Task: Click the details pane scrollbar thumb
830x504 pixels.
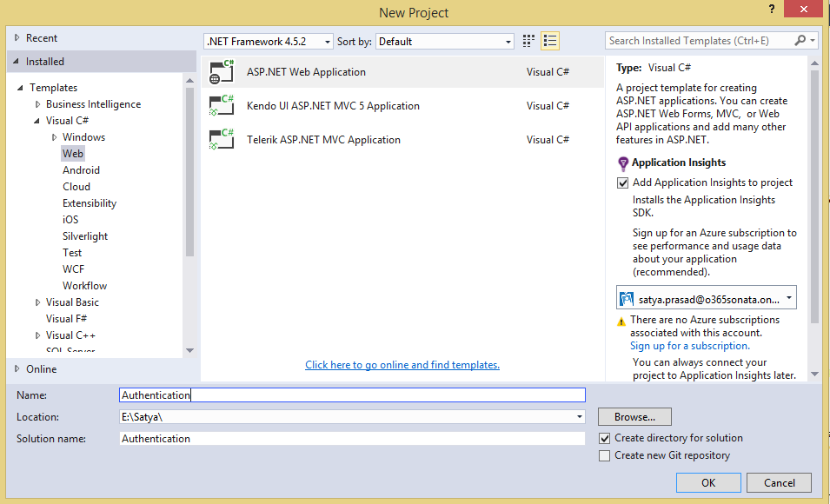Action: [814, 197]
